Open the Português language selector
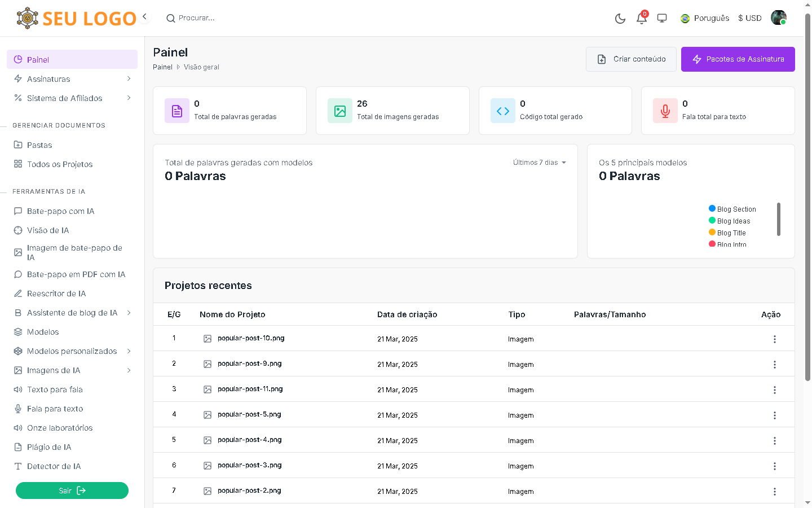 pos(705,18)
